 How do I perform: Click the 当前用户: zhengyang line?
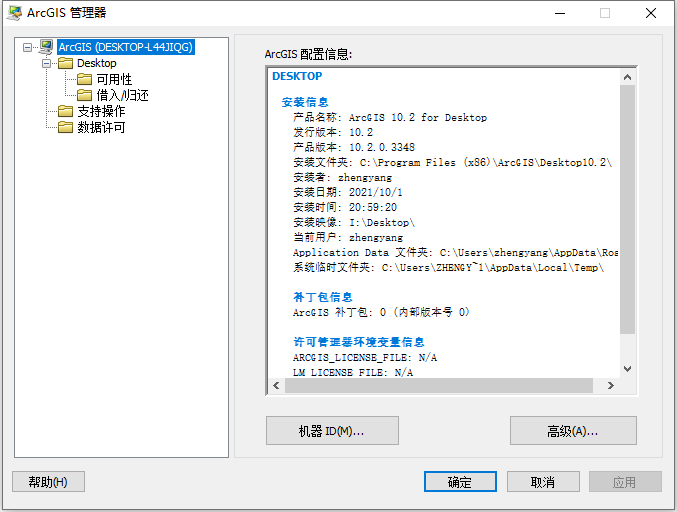(348, 237)
